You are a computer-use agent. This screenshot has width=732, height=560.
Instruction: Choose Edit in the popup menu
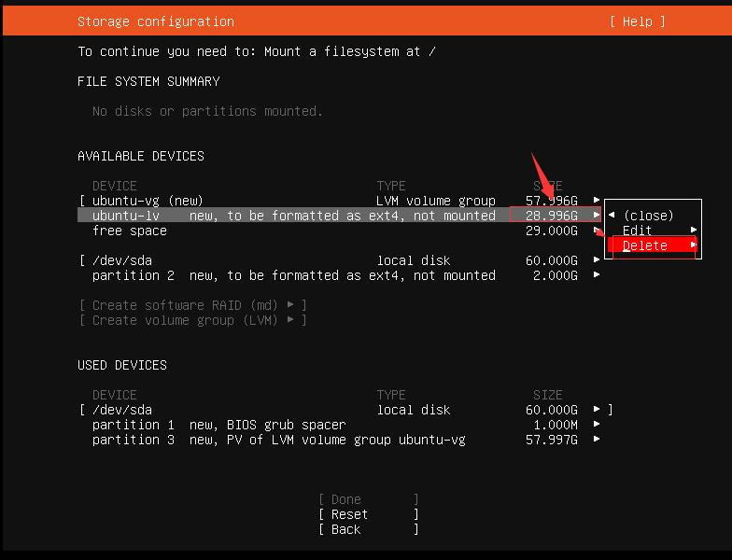click(638, 231)
